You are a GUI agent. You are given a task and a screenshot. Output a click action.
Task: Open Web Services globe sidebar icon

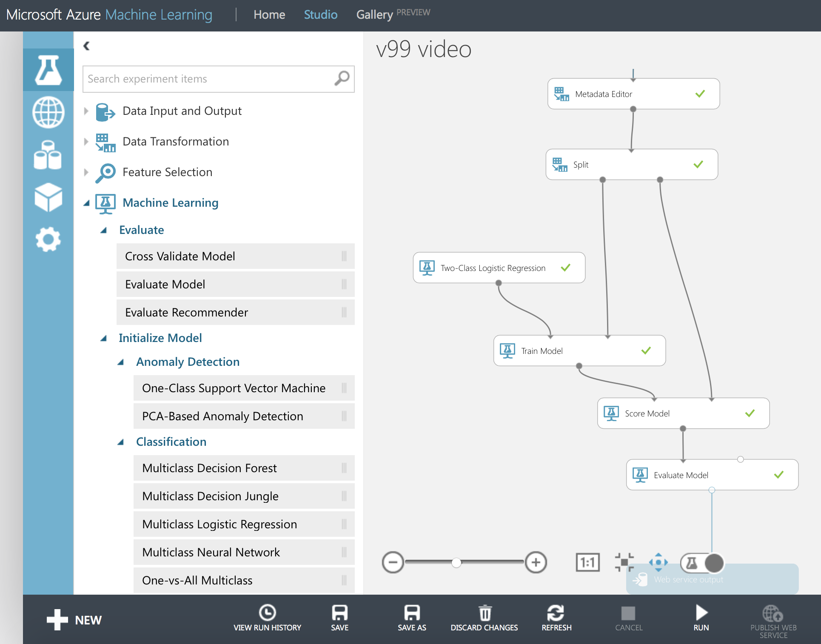pyautogui.click(x=48, y=112)
